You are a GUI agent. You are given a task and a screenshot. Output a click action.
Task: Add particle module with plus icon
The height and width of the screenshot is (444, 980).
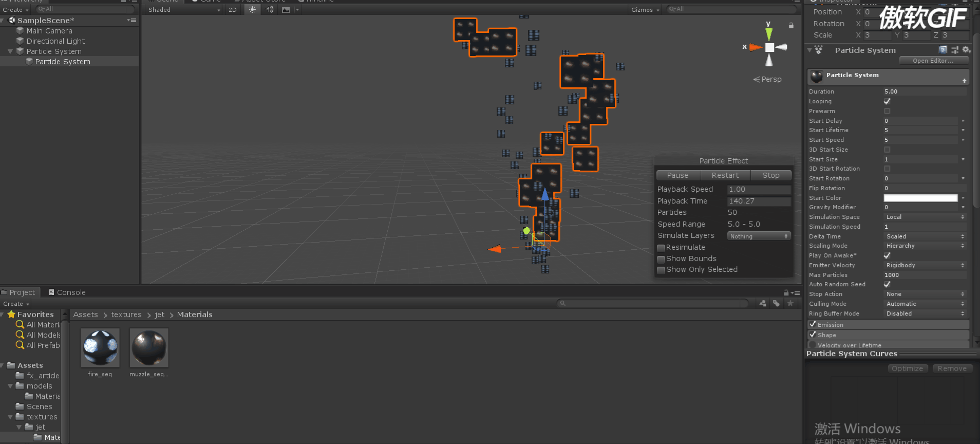[965, 81]
